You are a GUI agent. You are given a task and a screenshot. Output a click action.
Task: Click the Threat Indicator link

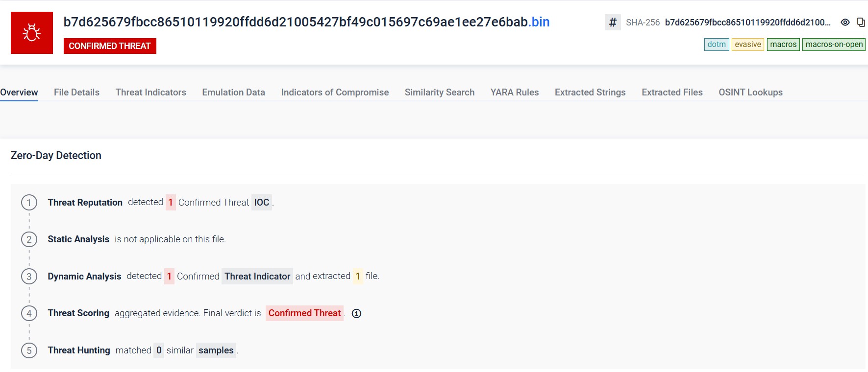(257, 277)
